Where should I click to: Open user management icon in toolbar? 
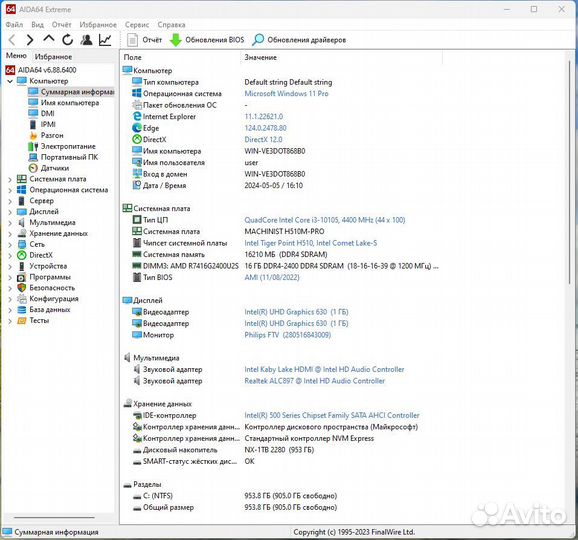[x=86, y=40]
